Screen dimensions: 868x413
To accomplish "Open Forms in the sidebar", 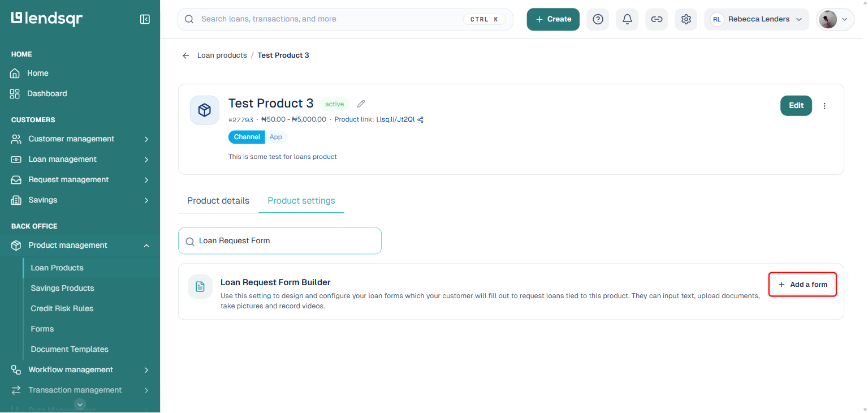I will click(42, 329).
